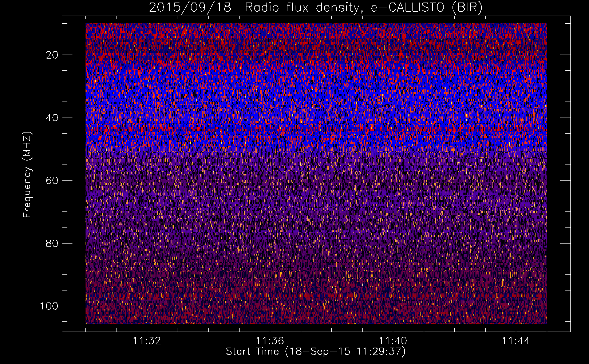Screen dimensions: 589x364
Task: Click the 11:44 time tick label
Action: [516, 341]
